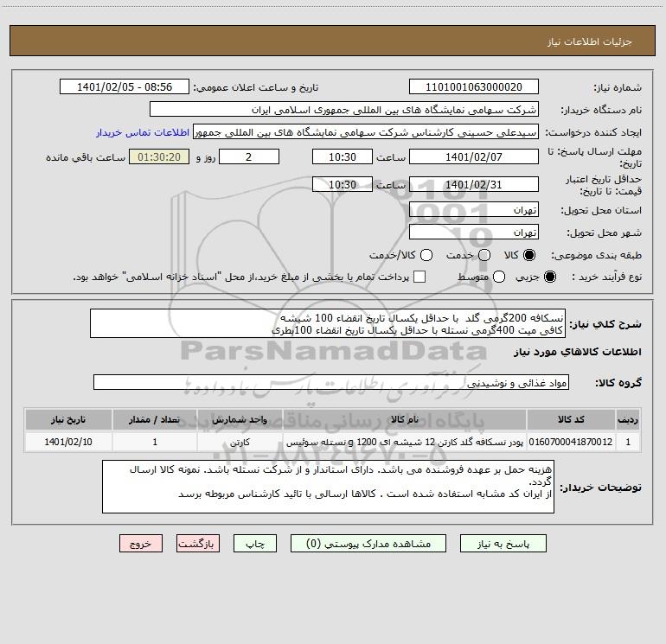
Task: Click the شرح کلی نیاز label
Action: pos(605,324)
